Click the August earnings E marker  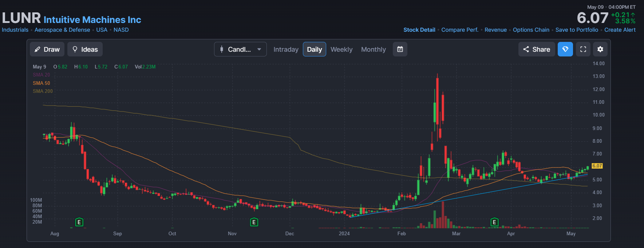click(79, 222)
